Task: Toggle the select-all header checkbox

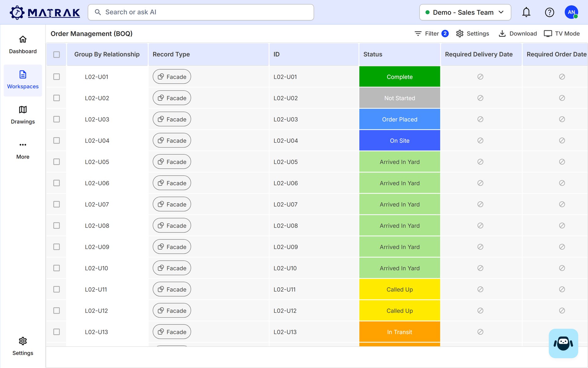Action: (56, 55)
